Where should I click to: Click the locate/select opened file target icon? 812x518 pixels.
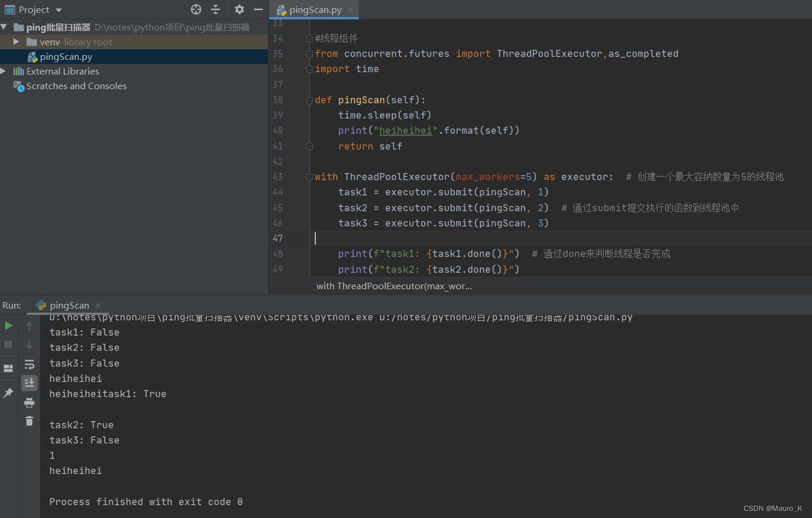click(196, 9)
